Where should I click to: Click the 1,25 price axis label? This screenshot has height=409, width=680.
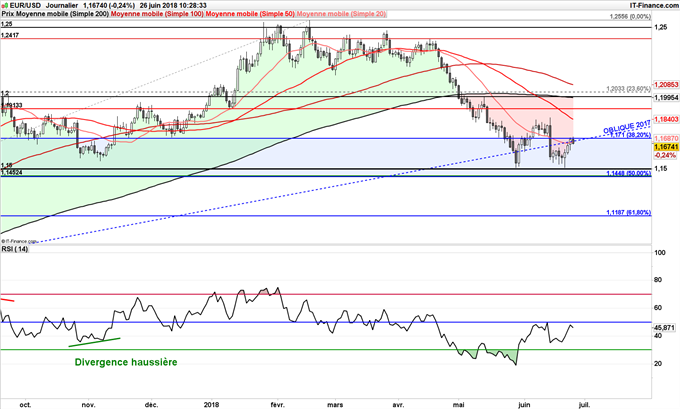tap(661, 27)
